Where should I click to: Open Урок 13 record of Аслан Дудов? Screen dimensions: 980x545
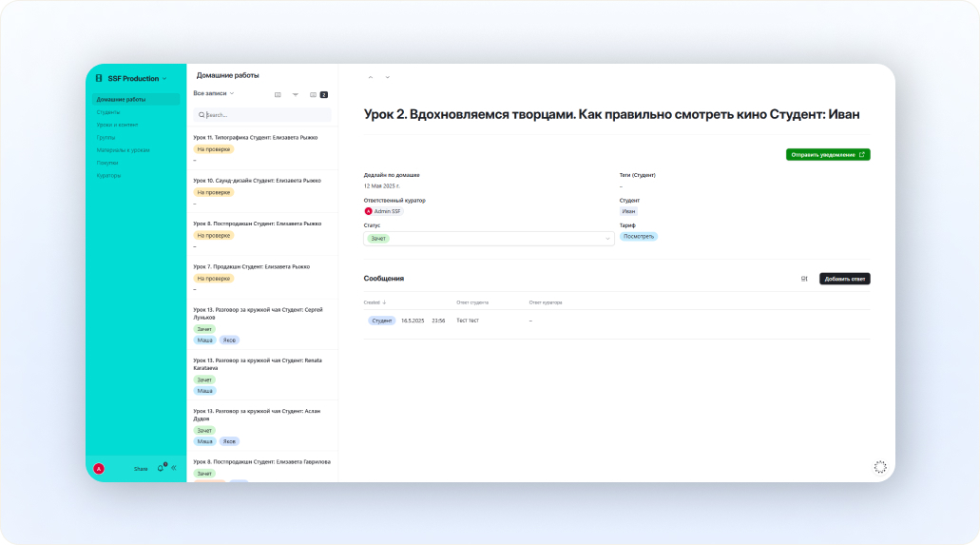pyautogui.click(x=262, y=425)
